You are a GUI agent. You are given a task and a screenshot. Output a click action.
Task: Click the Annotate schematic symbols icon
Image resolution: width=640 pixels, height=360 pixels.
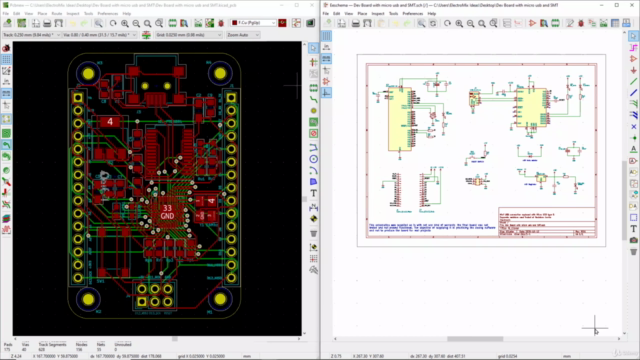click(569, 23)
